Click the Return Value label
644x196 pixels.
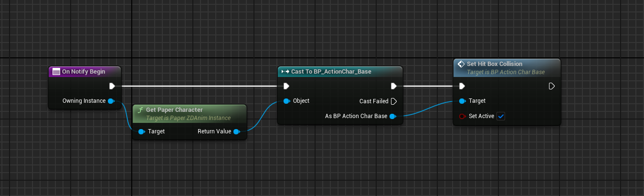tap(214, 131)
